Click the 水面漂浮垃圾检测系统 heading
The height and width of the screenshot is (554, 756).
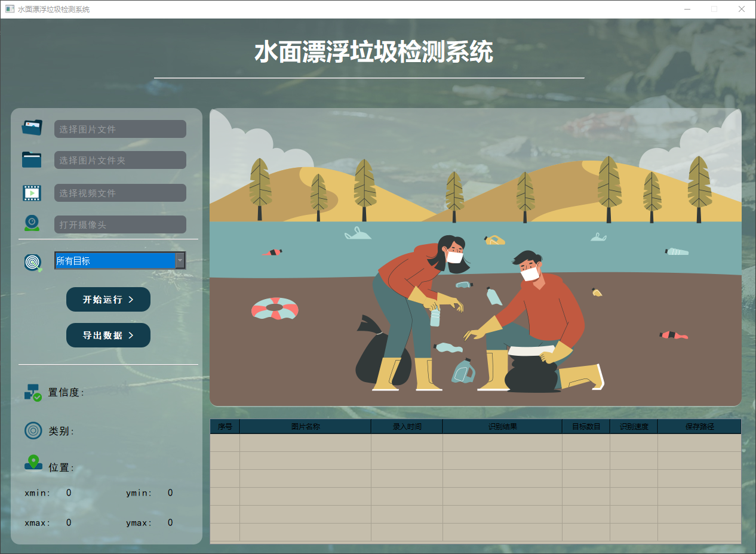tap(374, 53)
